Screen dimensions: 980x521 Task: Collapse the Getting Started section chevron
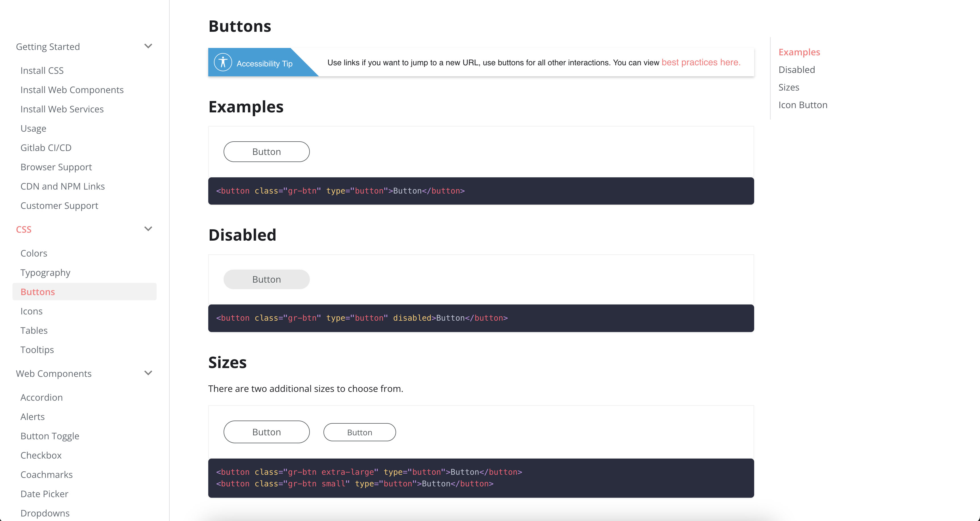(x=148, y=46)
